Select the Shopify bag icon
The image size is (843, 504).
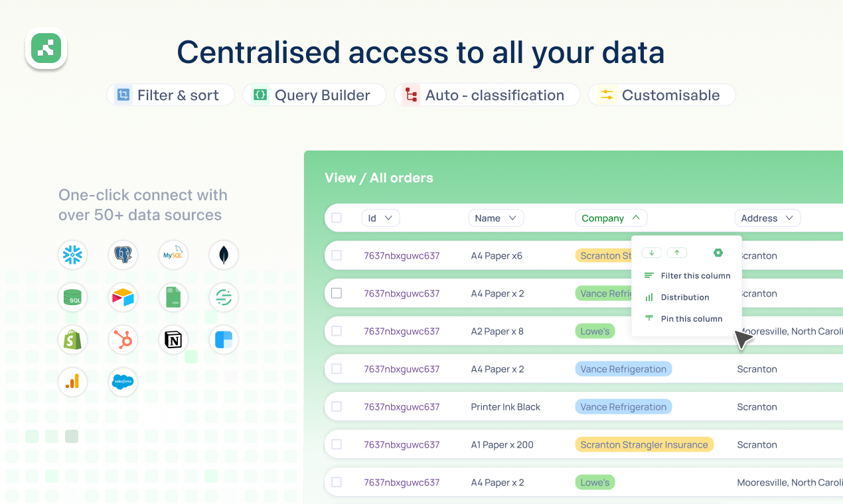(x=72, y=340)
